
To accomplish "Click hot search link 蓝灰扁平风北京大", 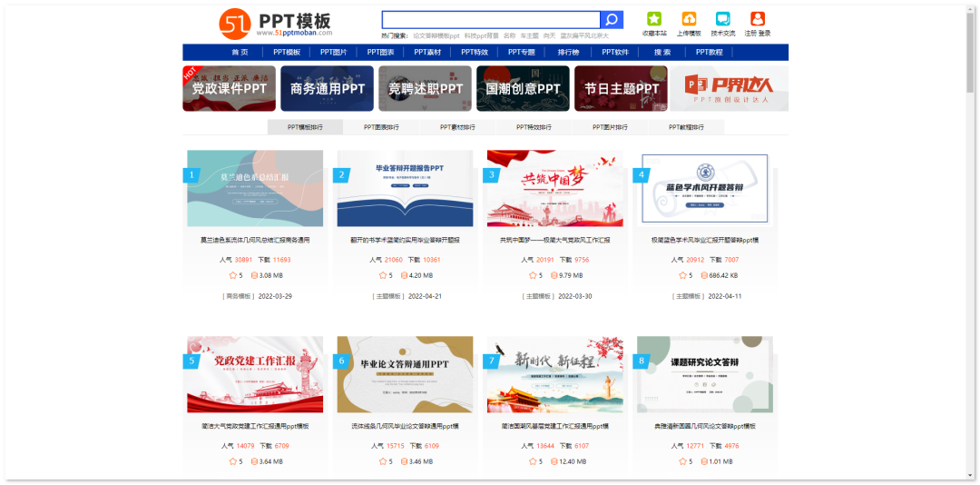I will [x=584, y=36].
